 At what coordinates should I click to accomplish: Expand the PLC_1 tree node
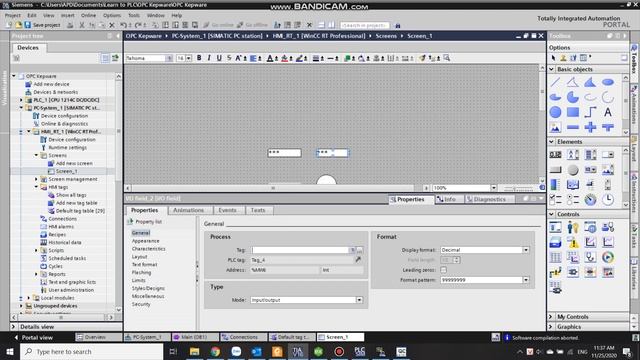(21, 100)
